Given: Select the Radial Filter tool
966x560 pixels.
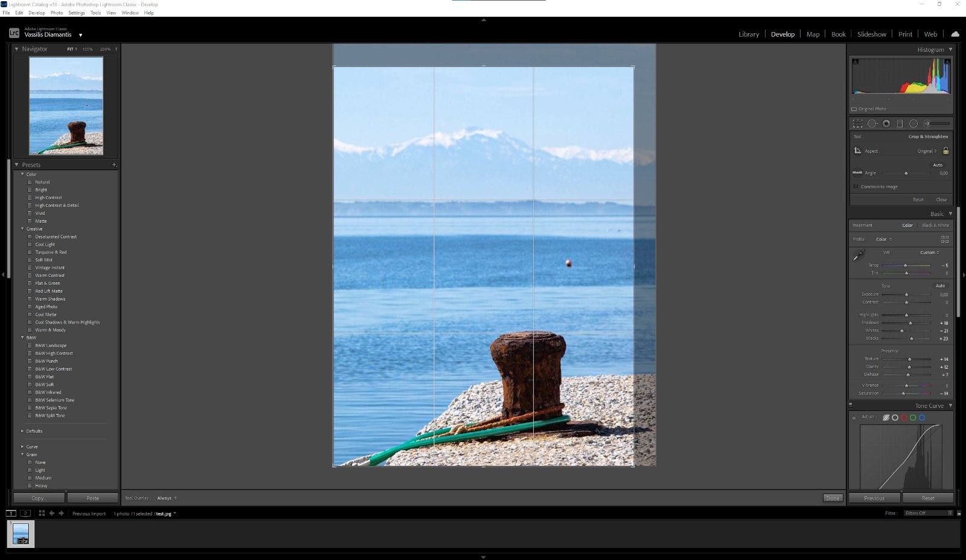Looking at the screenshot, I should pos(913,124).
